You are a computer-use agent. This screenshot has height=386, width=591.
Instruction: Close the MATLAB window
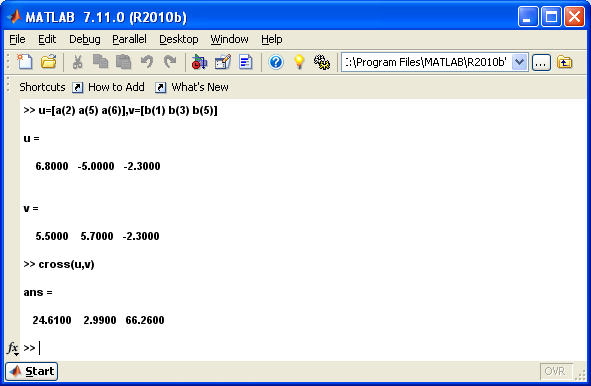pos(574,17)
